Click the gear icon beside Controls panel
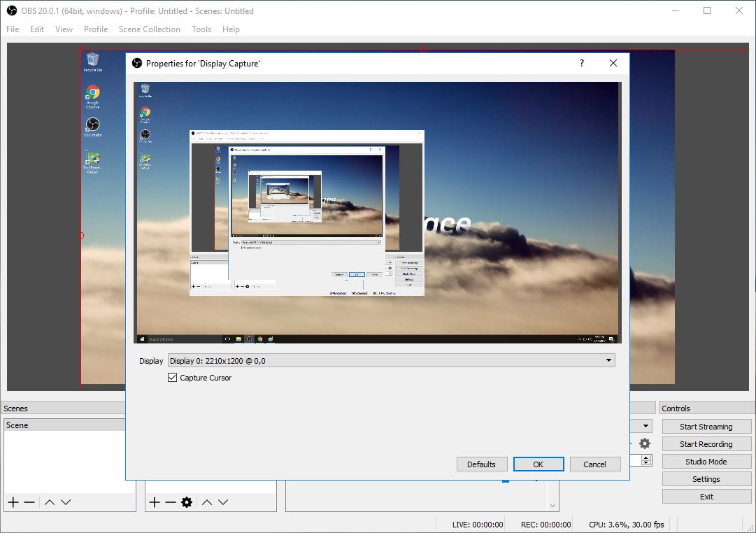756x533 pixels. pyautogui.click(x=645, y=443)
